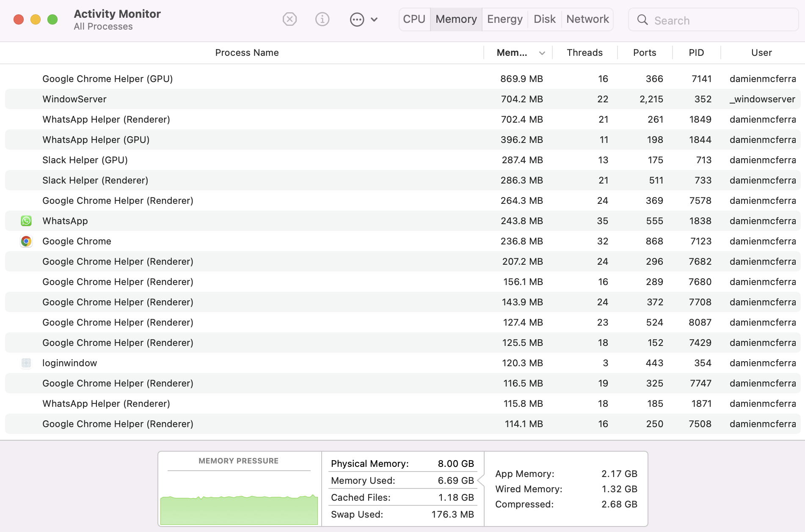The width and height of the screenshot is (805, 532).
Task: Click the stop process (X) icon
Action: [289, 19]
